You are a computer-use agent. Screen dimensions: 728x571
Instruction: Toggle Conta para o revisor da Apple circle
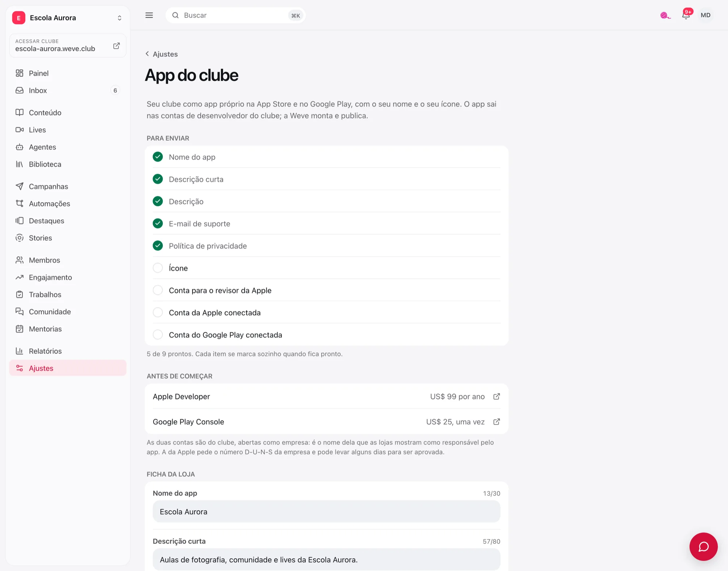[x=158, y=290]
